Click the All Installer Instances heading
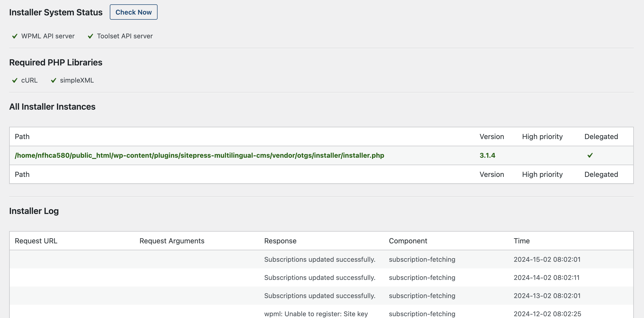 tap(52, 107)
